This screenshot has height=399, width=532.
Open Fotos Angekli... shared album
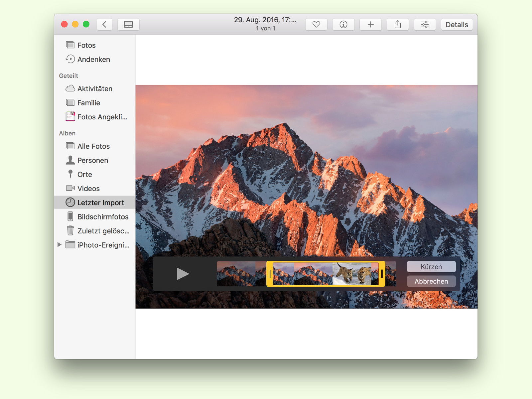click(x=95, y=117)
